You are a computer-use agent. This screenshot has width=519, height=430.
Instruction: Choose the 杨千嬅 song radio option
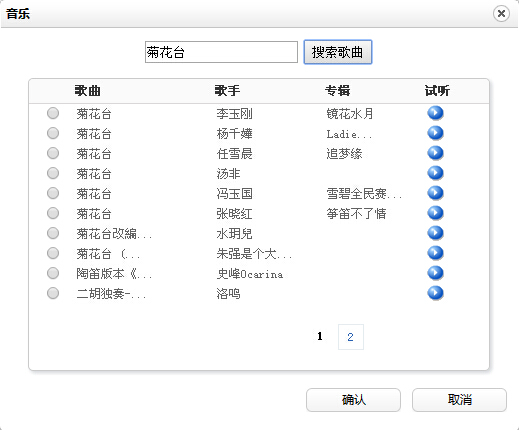point(53,133)
